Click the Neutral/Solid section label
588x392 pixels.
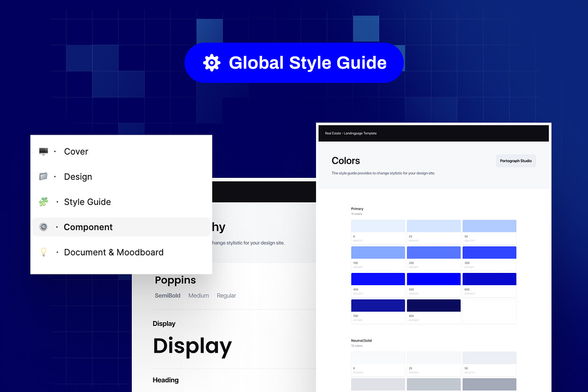click(x=362, y=341)
